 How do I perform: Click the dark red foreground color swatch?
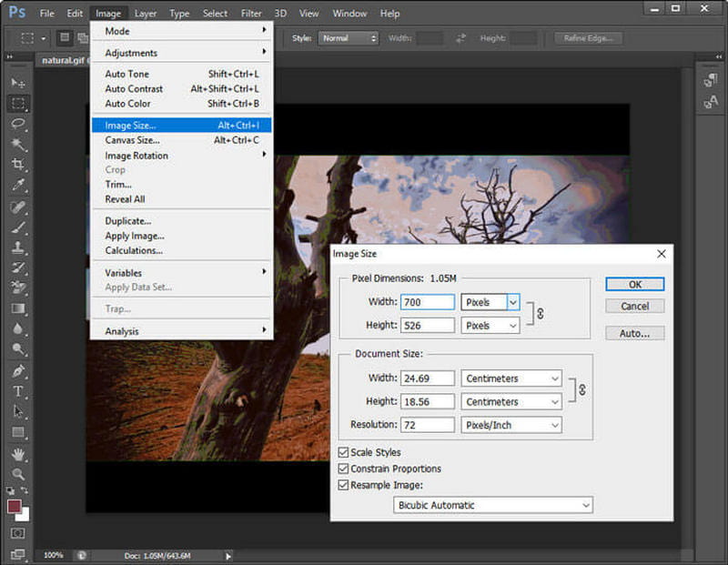pos(15,506)
